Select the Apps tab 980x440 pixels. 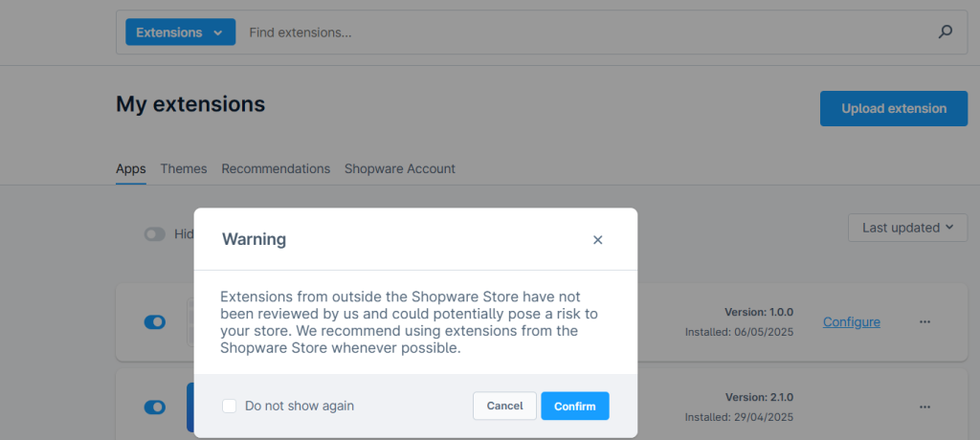coord(130,168)
